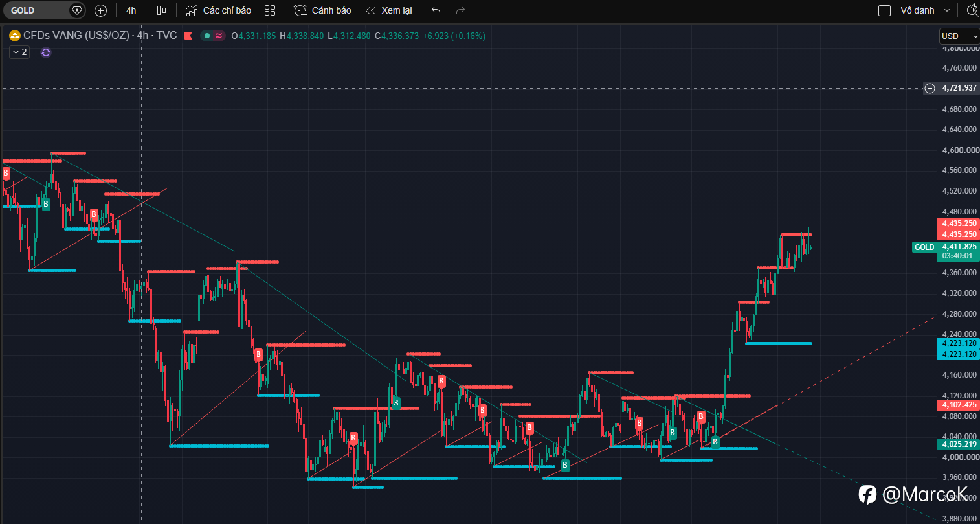Click the GOLD label on price axis

pyautogui.click(x=924, y=247)
